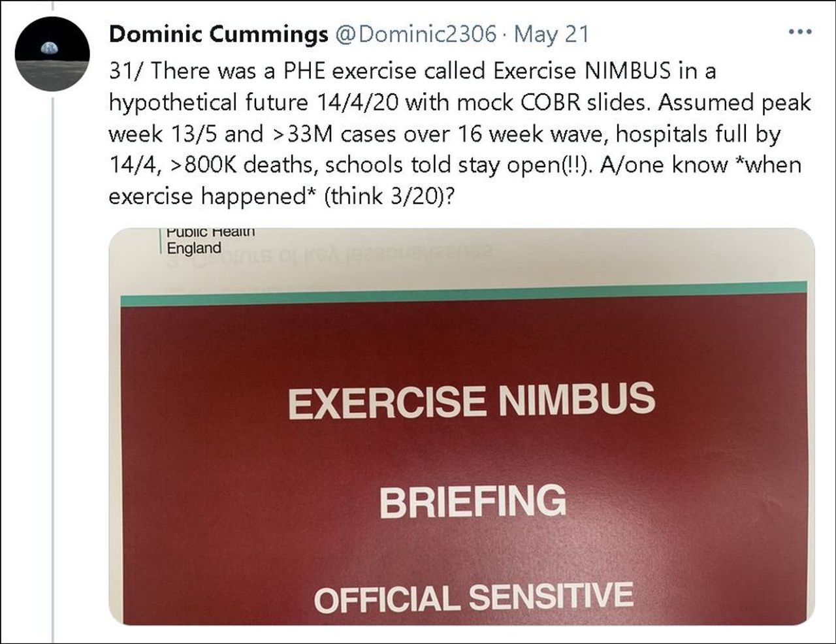Click the OFFICIAL SENSITIVE marking in photo
The width and height of the screenshot is (836, 644).
click(x=473, y=597)
